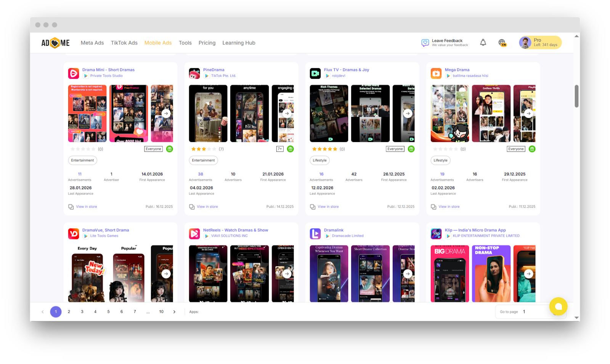The height and width of the screenshot is (364, 610).
Task: Switch to the TikTok Ads tab
Action: (x=124, y=43)
